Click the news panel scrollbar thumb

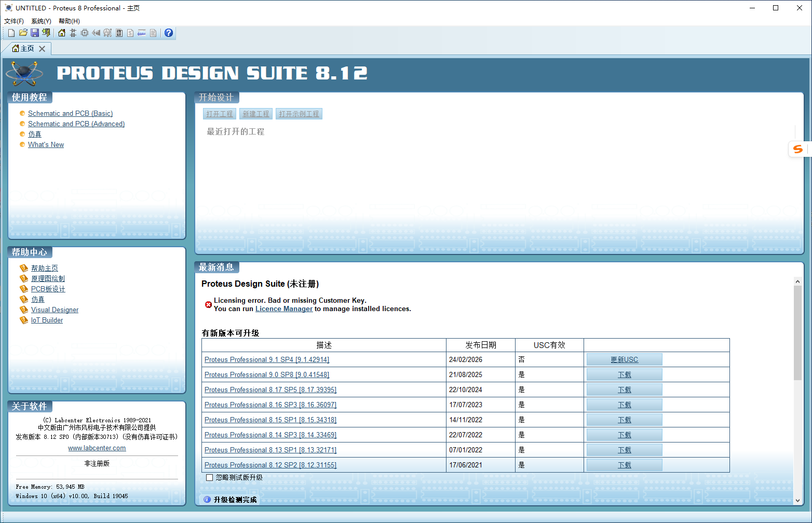tap(797, 332)
